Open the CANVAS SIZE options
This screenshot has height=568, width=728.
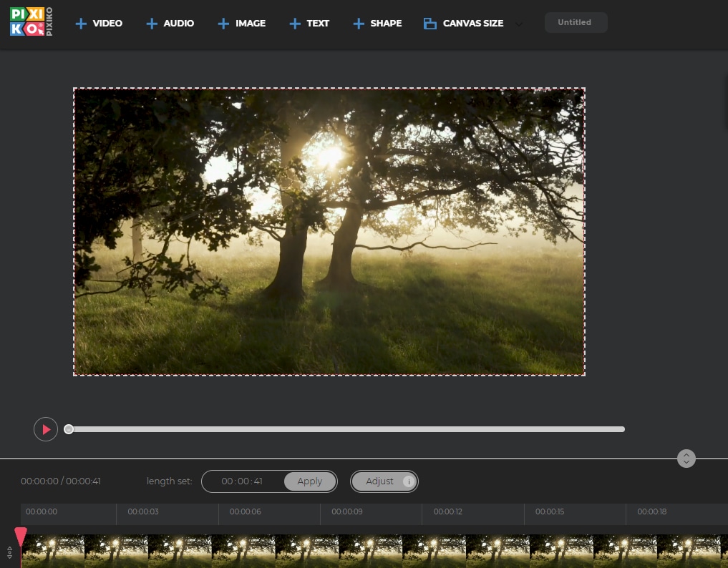tap(464, 23)
